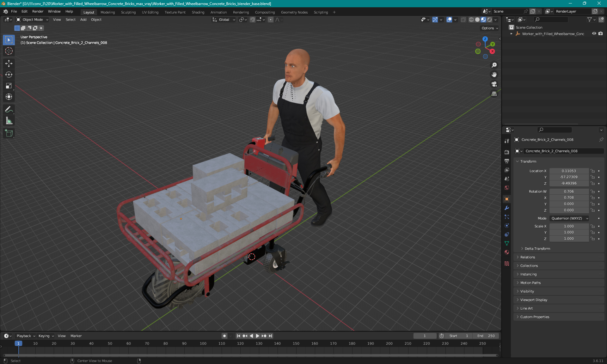Switch to Geometry Nodes workspace tab

[294, 12]
